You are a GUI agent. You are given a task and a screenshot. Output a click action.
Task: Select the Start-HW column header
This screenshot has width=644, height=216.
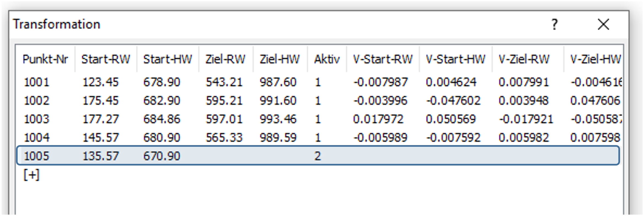pos(167,59)
